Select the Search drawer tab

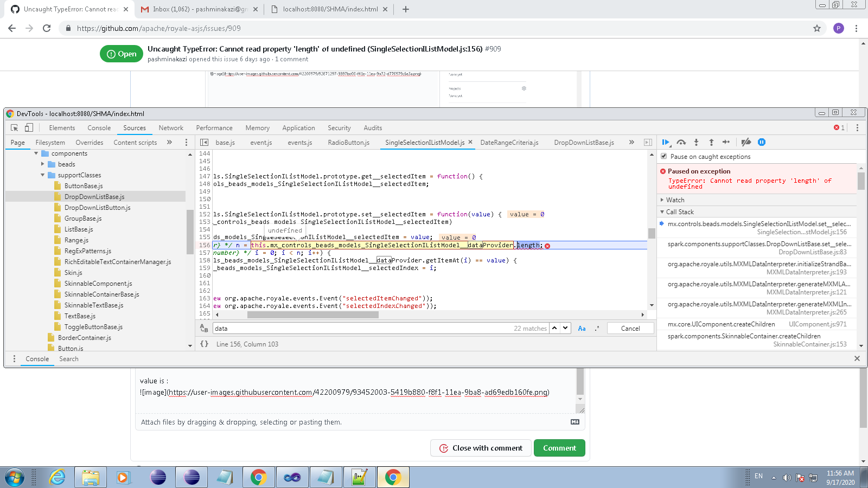(69, 359)
